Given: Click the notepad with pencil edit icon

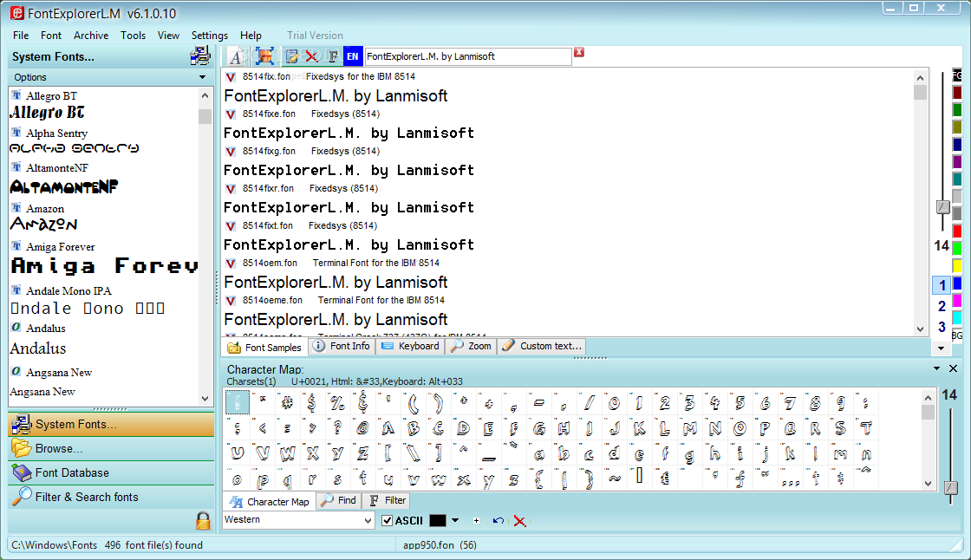Looking at the screenshot, I should click(291, 56).
